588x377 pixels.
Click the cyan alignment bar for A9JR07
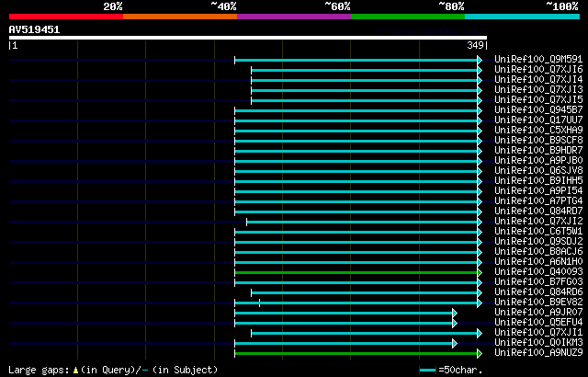344,313
